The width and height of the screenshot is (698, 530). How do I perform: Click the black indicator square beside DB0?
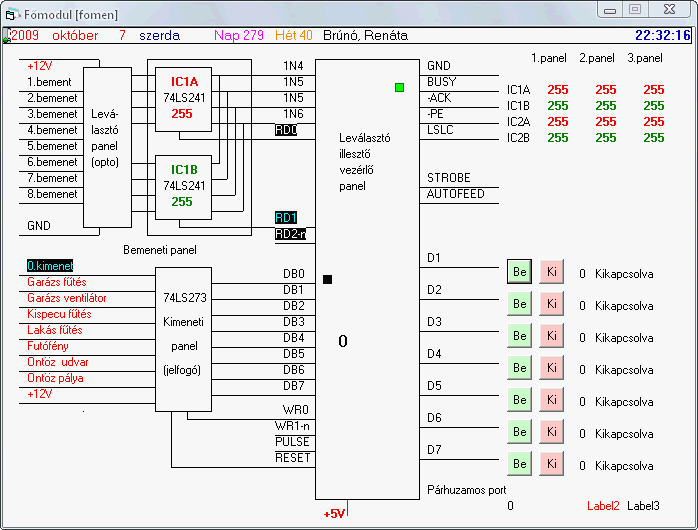click(x=327, y=279)
